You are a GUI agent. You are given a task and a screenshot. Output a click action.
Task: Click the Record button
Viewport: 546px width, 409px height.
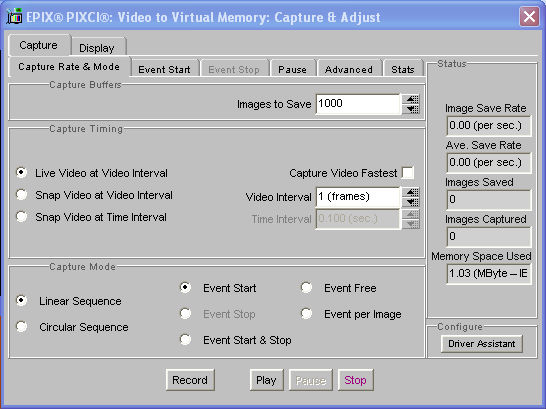190,380
